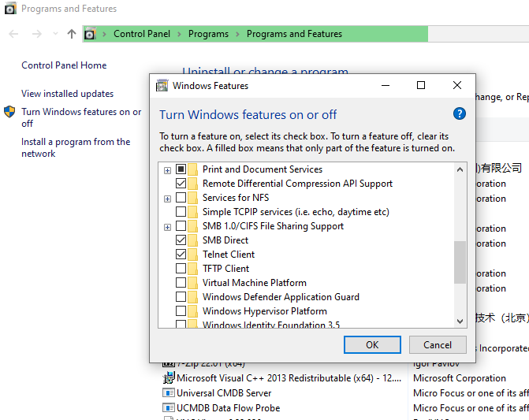Expand the Services for NFS node
Viewport: 529px width, 420px height.
pyautogui.click(x=167, y=199)
